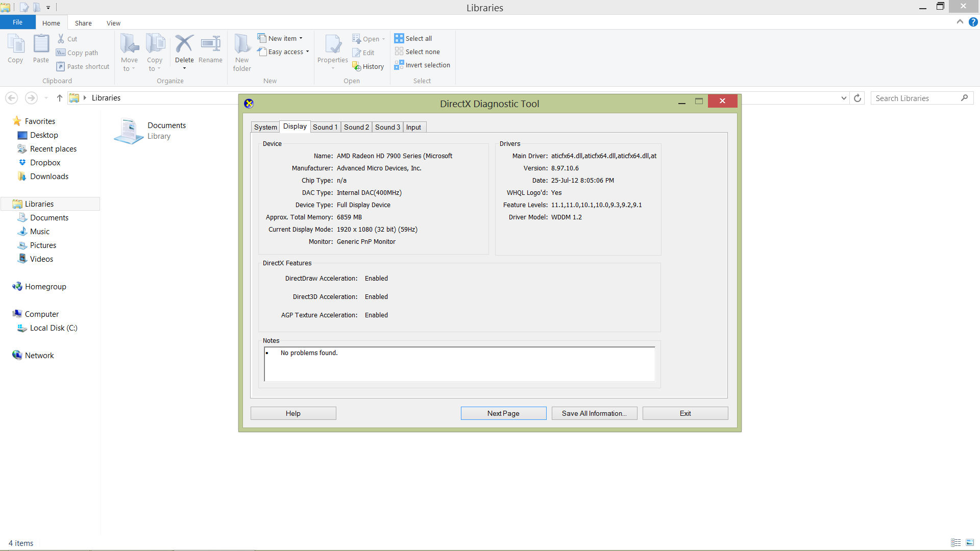Choose Copy path in Clipboard group
The width and height of the screenshot is (980, 551).
coord(77,53)
